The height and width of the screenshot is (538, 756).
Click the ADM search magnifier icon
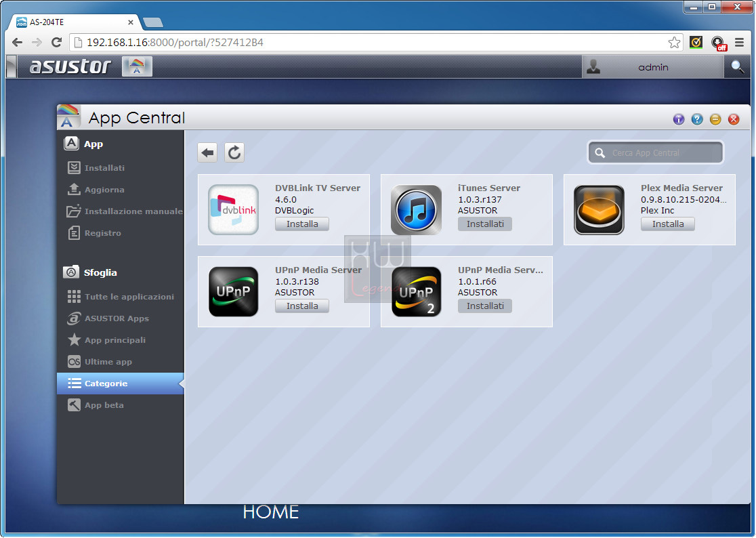pyautogui.click(x=737, y=66)
